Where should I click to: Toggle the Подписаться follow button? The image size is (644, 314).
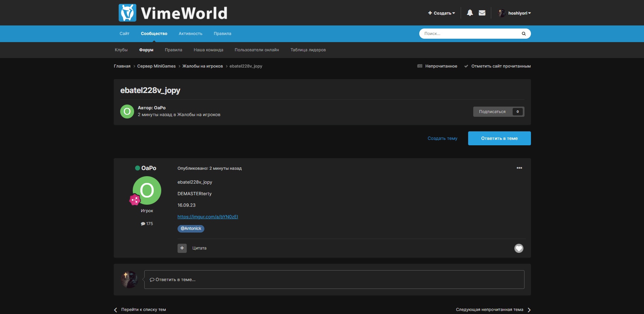coord(492,112)
